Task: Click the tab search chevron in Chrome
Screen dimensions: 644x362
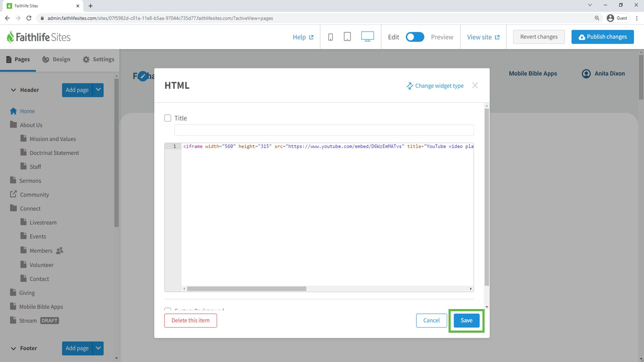Action: (x=590, y=5)
